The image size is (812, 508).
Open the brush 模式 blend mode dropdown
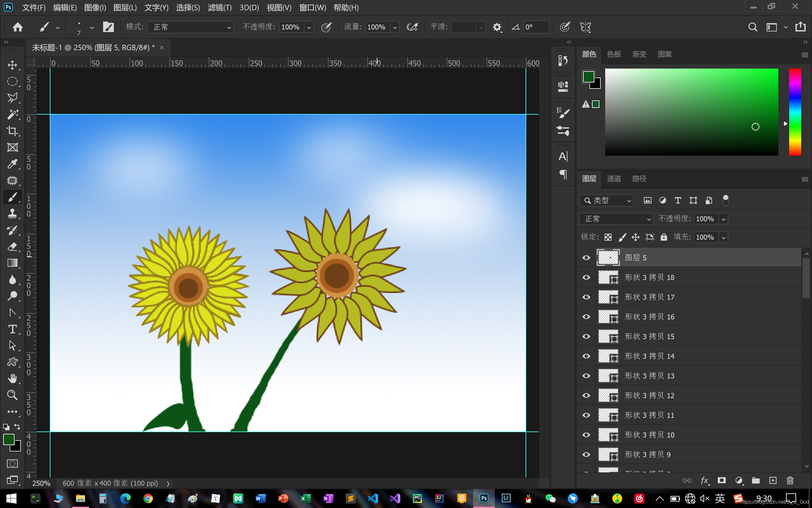[191, 27]
